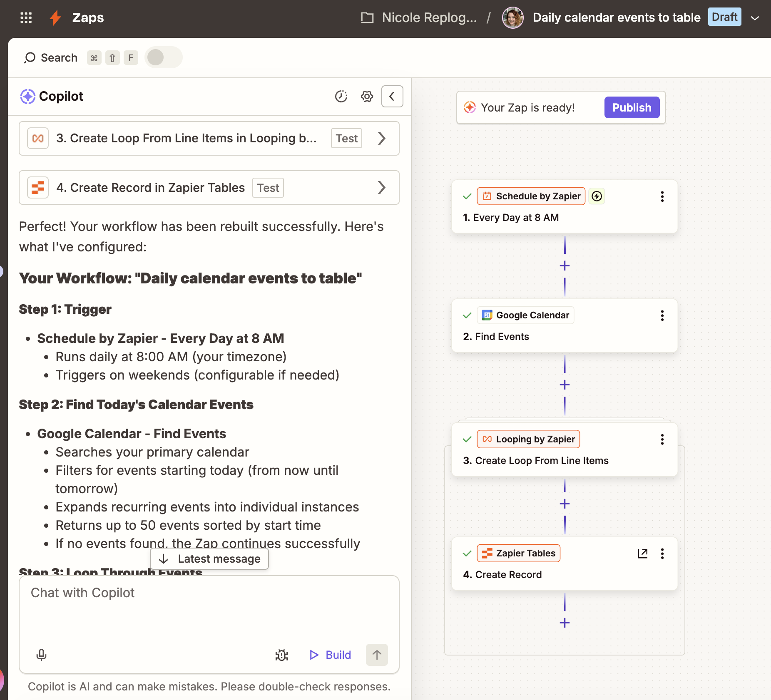Select step 3 Create Loop From Line Items
The width and height of the screenshot is (771, 700).
tap(536, 461)
